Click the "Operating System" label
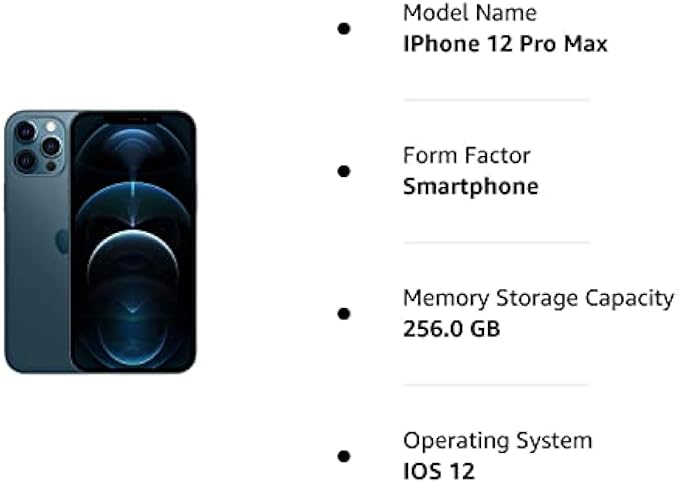 [497, 440]
